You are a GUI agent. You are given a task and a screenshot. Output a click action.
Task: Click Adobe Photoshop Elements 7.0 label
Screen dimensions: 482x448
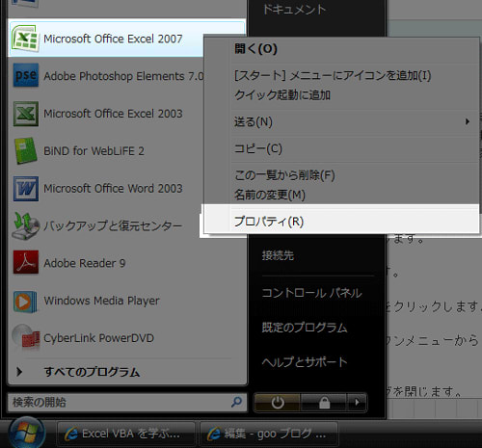(123, 76)
